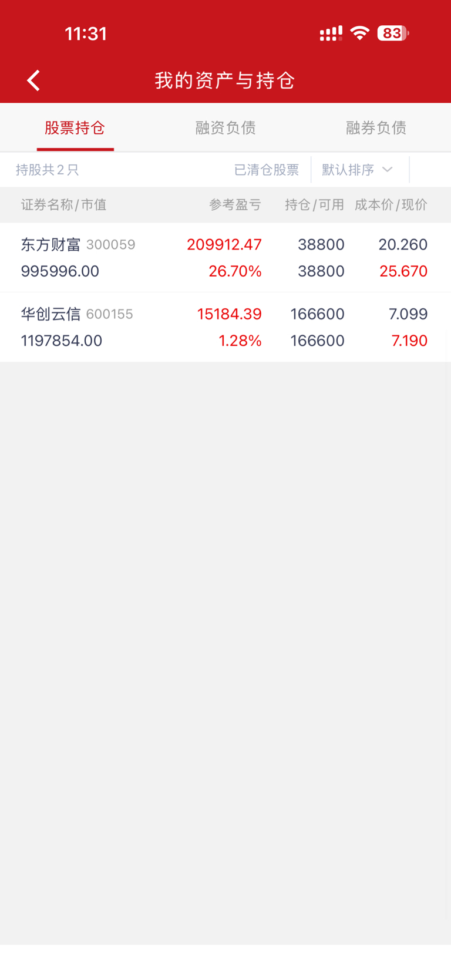Switch to the 融资负债 tab
The image size is (451, 980).
[225, 127]
